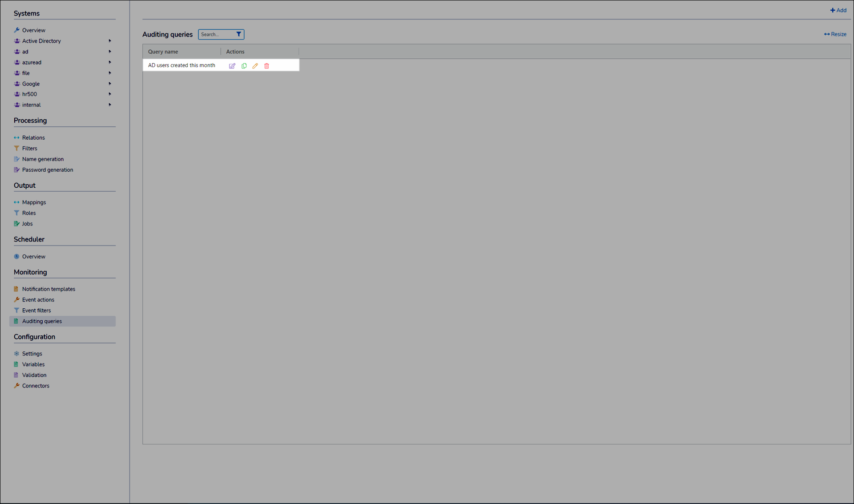This screenshot has height=504, width=854.
Task: Delete query with red trash icon
Action: click(267, 66)
